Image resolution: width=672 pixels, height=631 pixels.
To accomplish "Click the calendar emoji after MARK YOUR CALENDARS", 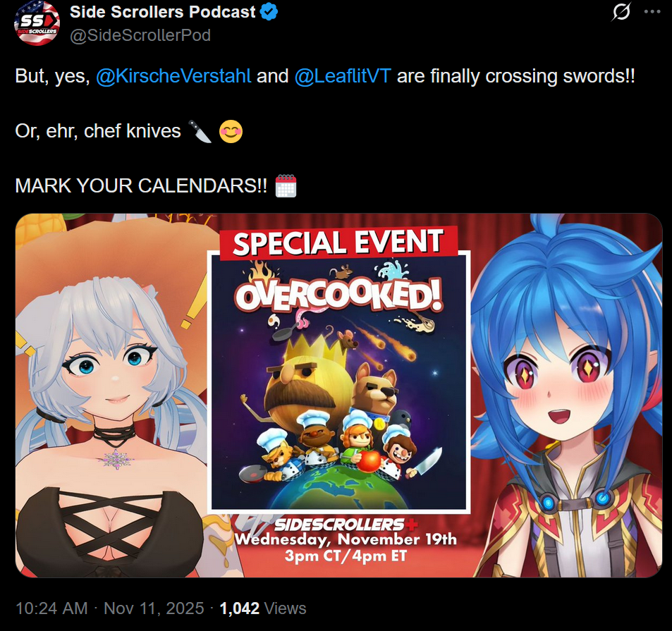I will click(x=286, y=186).
